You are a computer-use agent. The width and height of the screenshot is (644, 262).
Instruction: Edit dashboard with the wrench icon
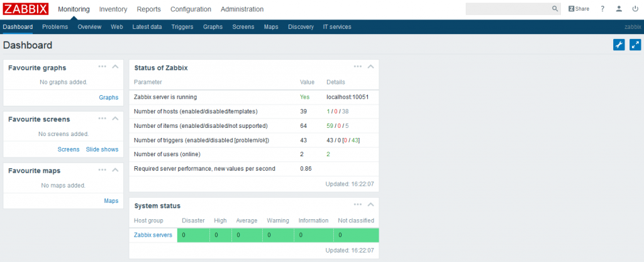[x=619, y=45]
